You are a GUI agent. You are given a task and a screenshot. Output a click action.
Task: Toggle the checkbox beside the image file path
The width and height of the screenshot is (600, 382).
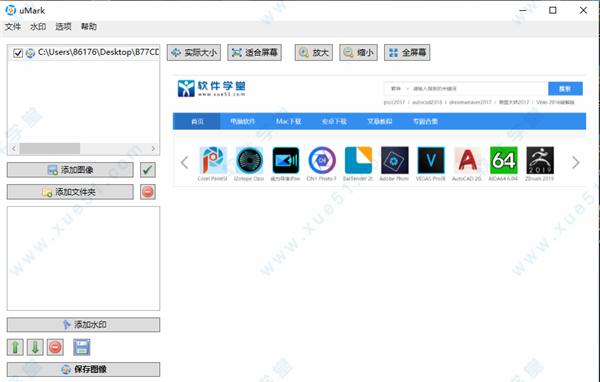[18, 53]
